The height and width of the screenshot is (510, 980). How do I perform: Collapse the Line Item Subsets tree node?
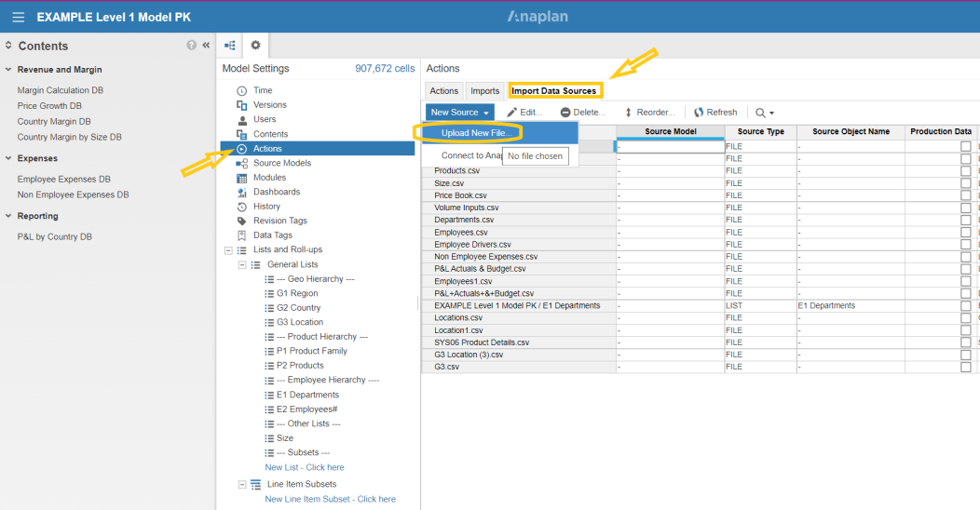242,484
